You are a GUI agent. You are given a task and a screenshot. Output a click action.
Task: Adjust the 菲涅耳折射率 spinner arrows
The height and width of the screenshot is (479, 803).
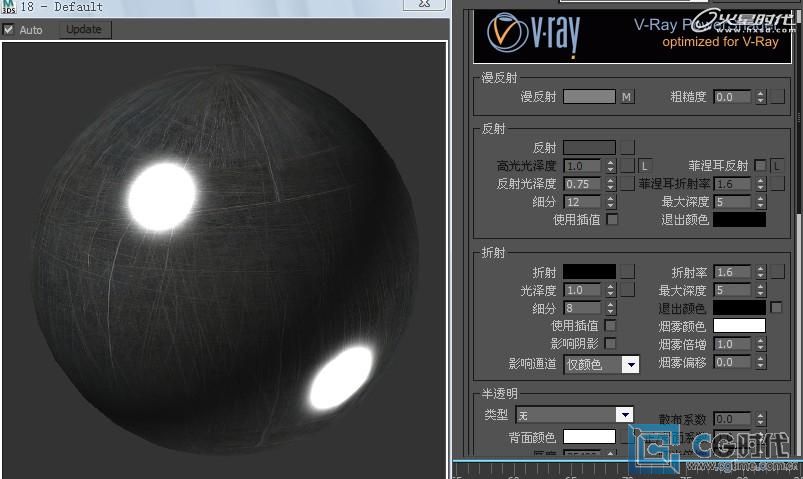pos(760,184)
